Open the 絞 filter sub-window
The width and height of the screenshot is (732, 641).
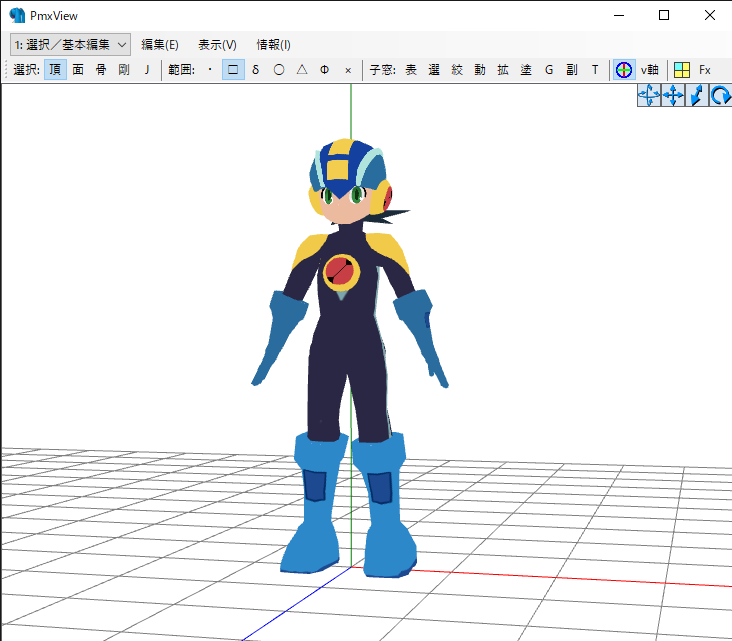(x=457, y=70)
